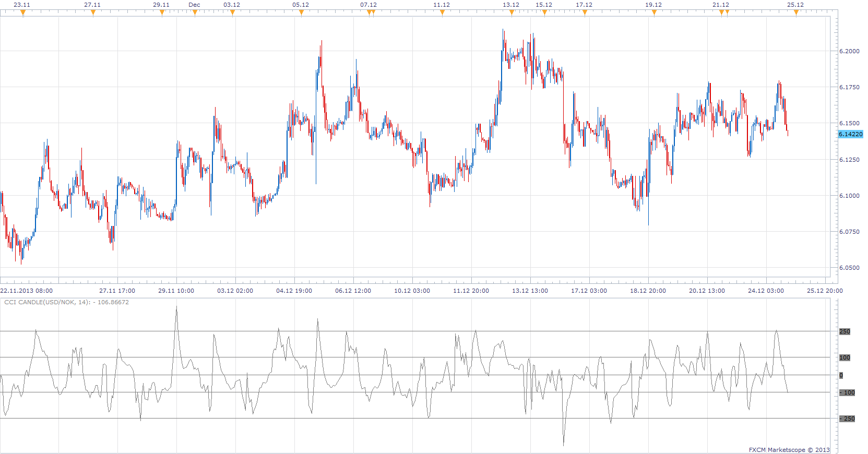Image resolution: width=868 pixels, height=454 pixels.
Task: Click the orange marker under 05.12
Action: (x=301, y=13)
